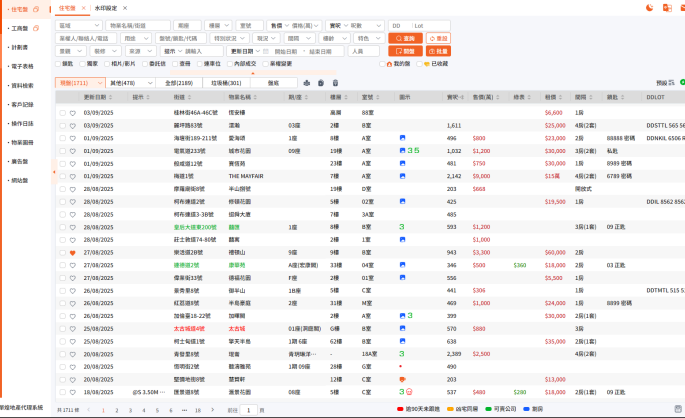Click the orange 查詢 search button
685x418 pixels.
pos(405,38)
